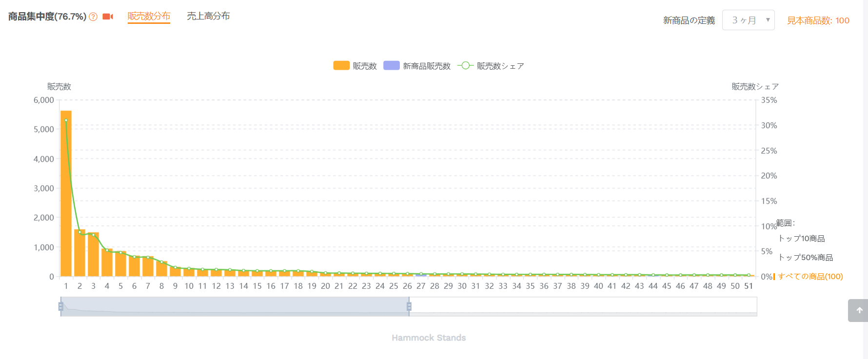Screen dimensions: 868x359
Task: Select すべての商品(100) range option
Action: (810, 276)
